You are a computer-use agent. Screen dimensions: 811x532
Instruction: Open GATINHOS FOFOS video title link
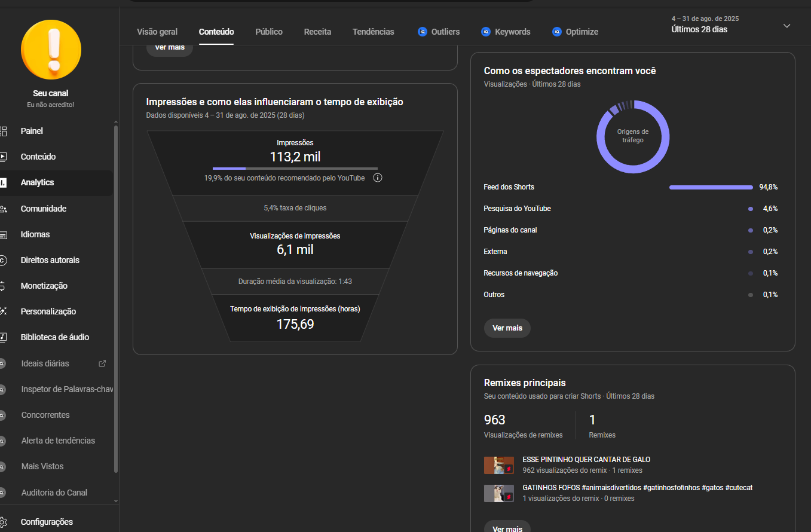[637, 488]
